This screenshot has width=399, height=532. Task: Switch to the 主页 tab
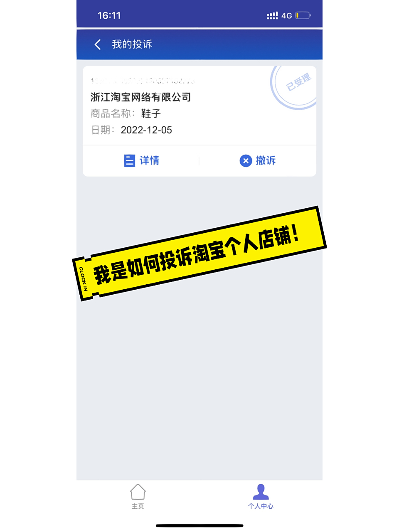(x=138, y=497)
